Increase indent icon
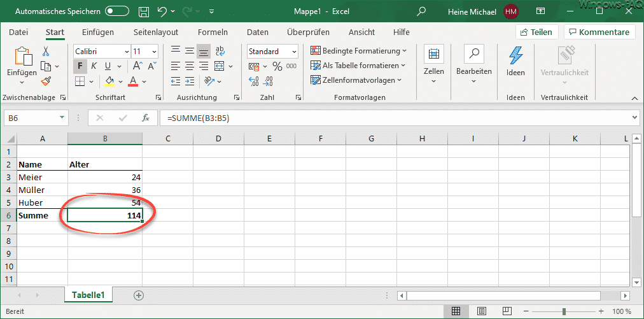 (x=190, y=81)
